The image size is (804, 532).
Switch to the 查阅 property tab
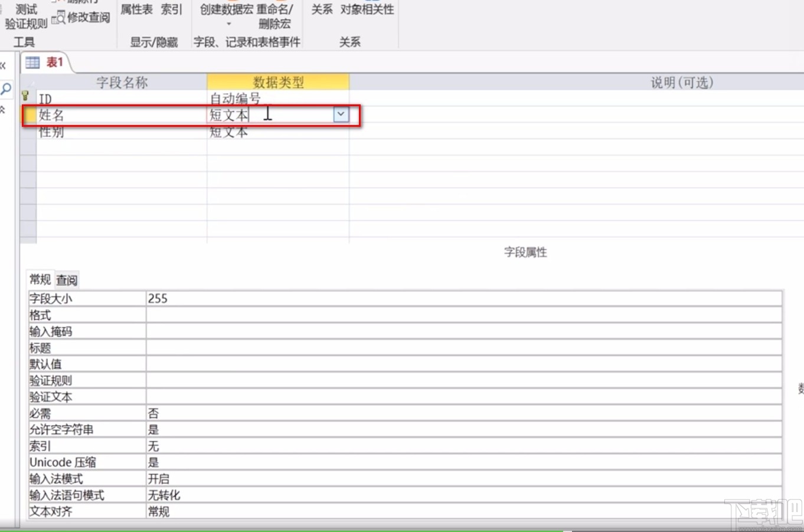point(67,280)
